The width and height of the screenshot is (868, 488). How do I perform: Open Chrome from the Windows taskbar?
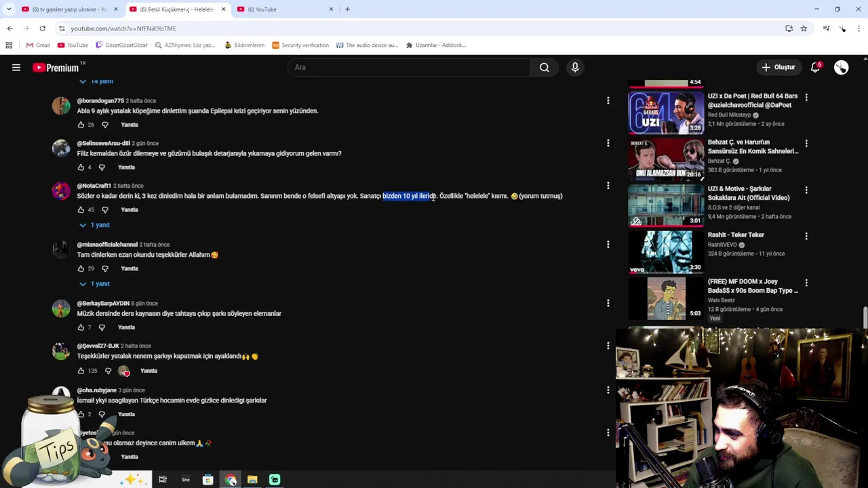pyautogui.click(x=231, y=480)
